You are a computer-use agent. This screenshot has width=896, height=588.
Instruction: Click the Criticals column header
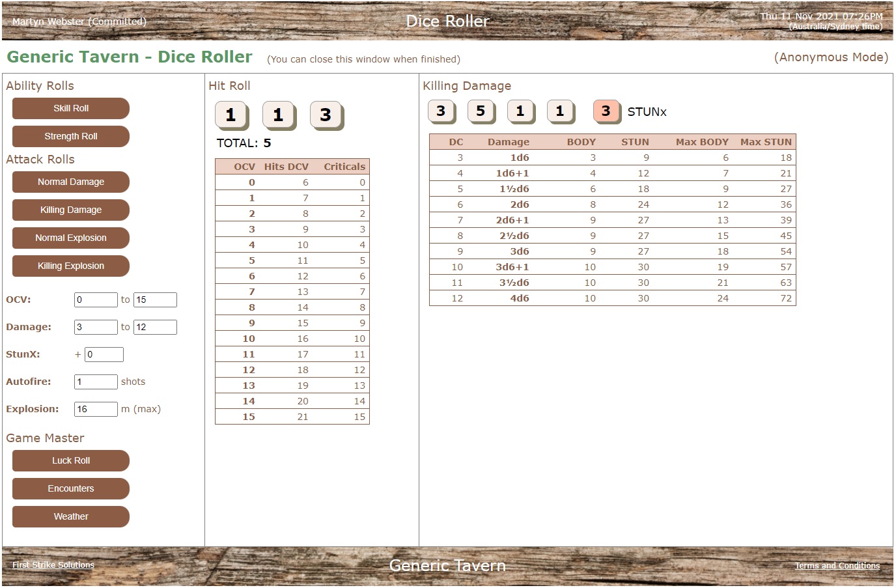coord(344,167)
